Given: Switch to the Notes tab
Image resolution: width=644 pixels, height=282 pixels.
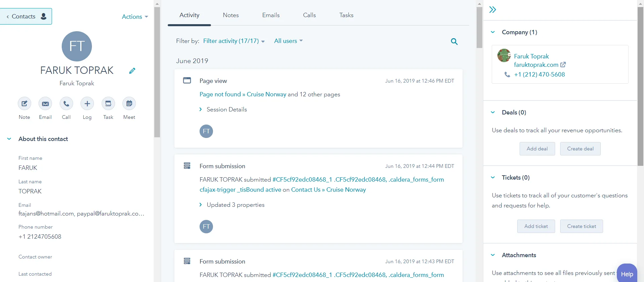Looking at the screenshot, I should [231, 15].
